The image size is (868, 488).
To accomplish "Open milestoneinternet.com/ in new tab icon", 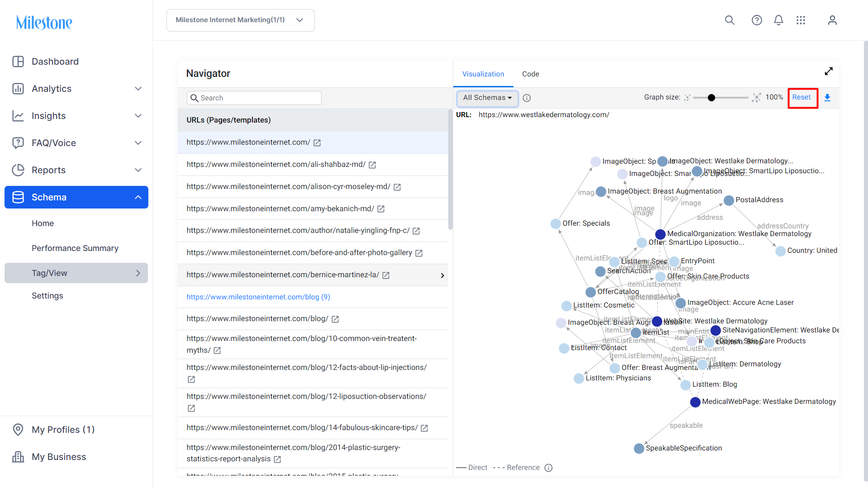I will [x=317, y=143].
